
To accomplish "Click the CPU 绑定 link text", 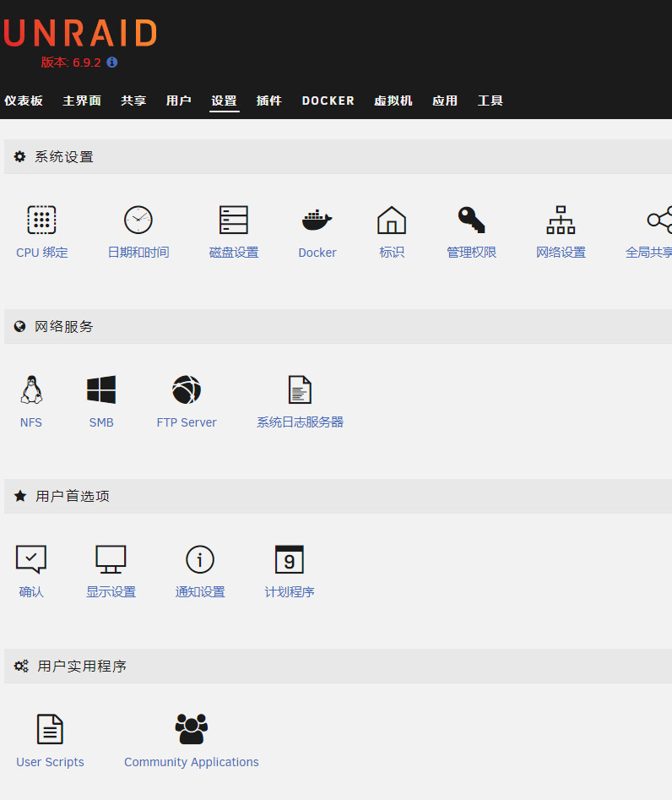I will [x=42, y=253].
